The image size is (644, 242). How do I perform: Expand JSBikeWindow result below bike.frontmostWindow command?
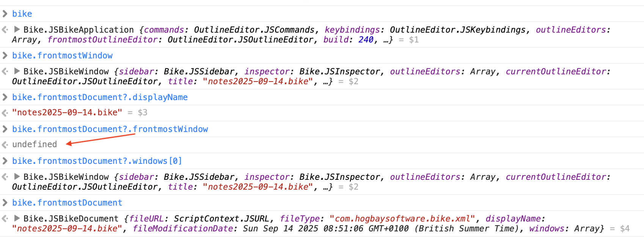[17, 71]
